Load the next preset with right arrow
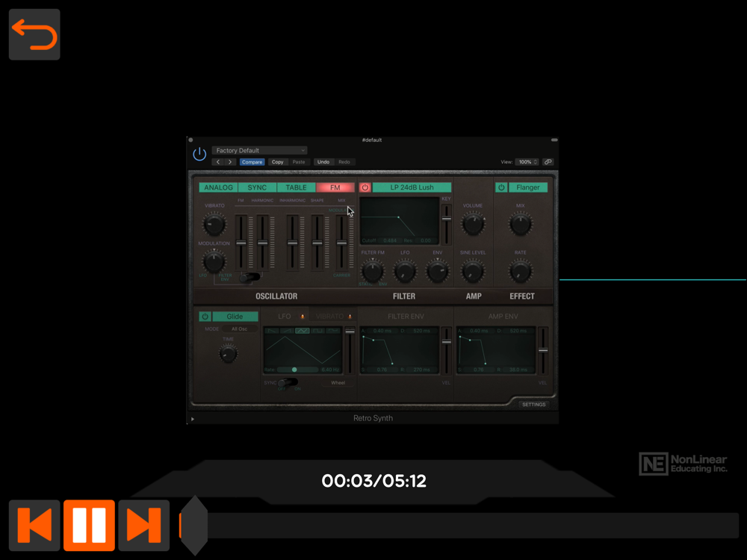 [x=230, y=162]
